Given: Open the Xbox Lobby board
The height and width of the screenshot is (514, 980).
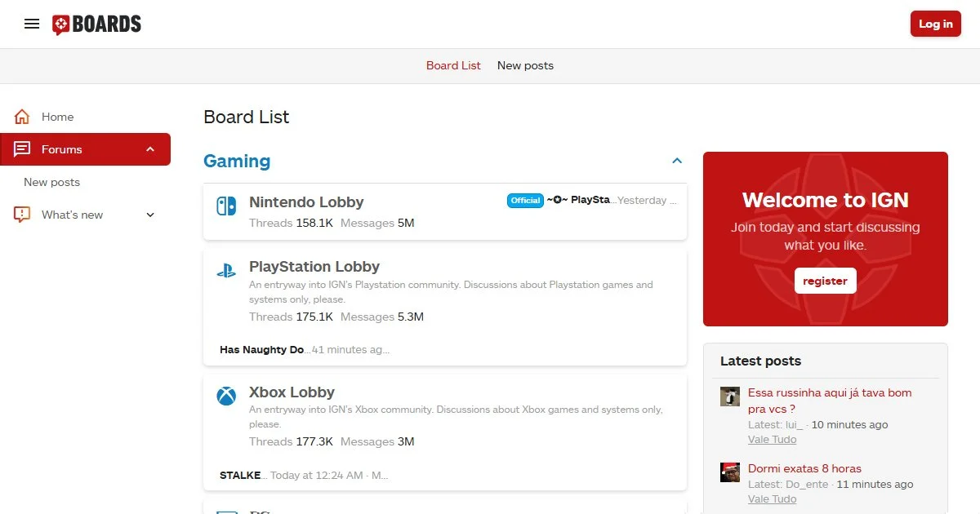Looking at the screenshot, I should tap(292, 392).
